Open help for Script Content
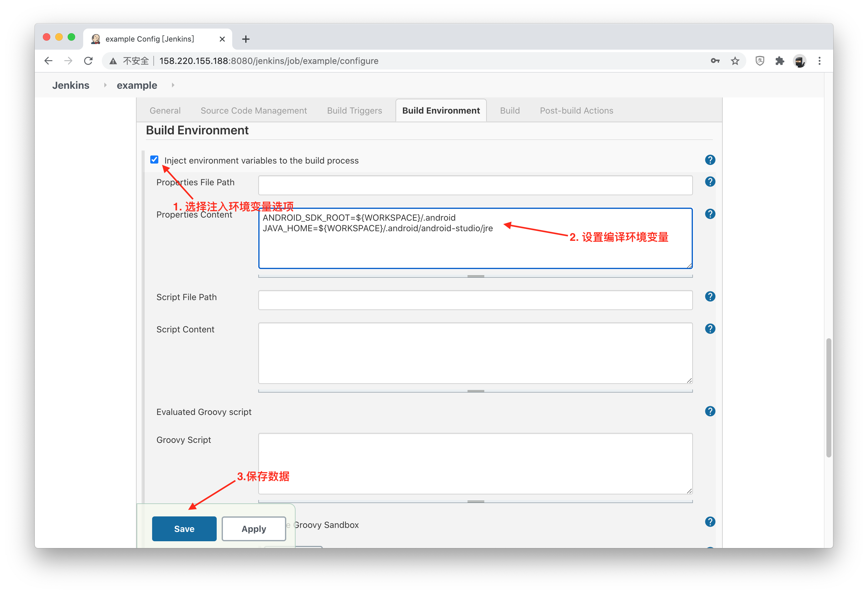This screenshot has width=868, height=594. click(x=710, y=329)
